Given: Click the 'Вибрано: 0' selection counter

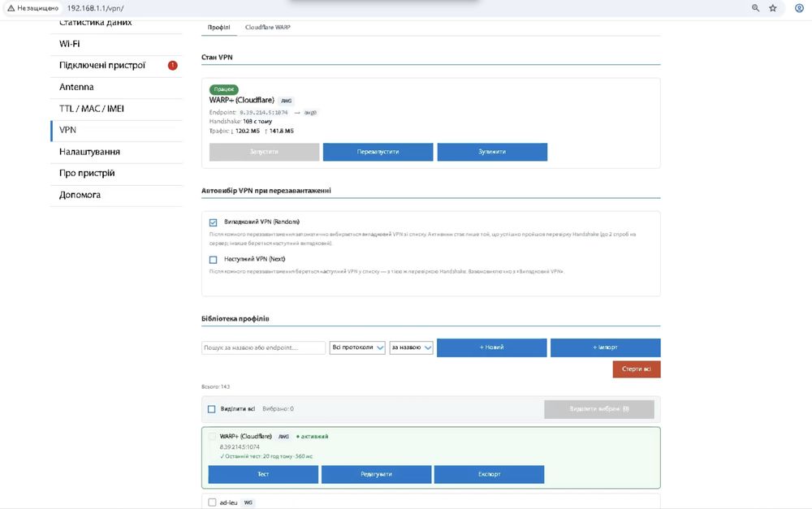Looking at the screenshot, I should coord(278,409).
